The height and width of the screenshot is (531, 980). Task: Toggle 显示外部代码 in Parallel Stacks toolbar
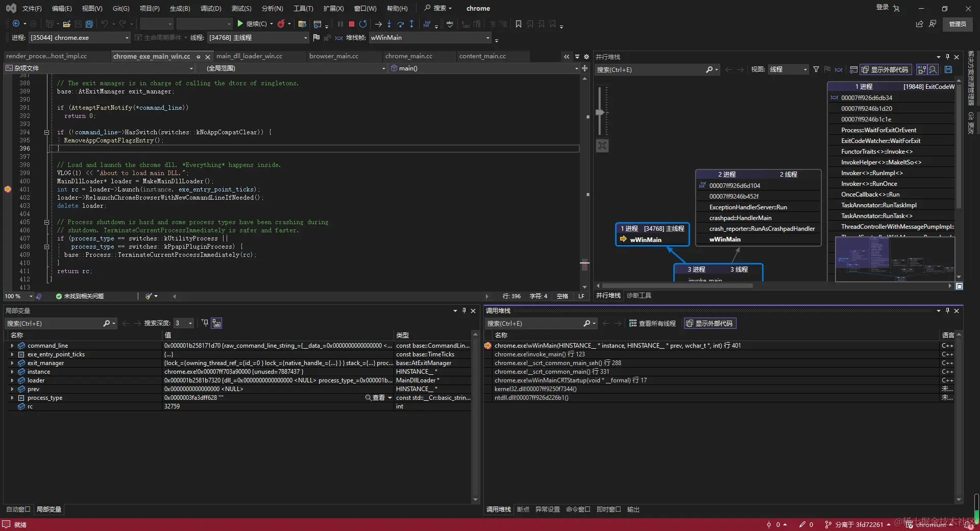click(886, 69)
